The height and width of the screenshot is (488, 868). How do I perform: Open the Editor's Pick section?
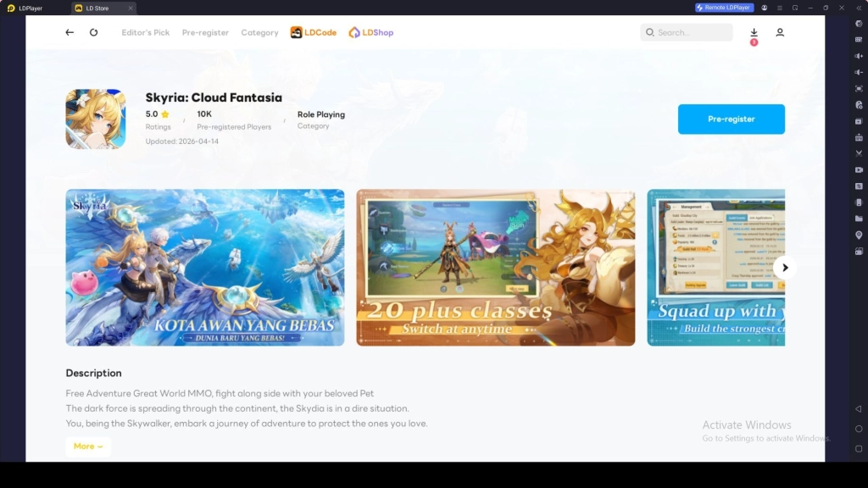click(x=145, y=32)
